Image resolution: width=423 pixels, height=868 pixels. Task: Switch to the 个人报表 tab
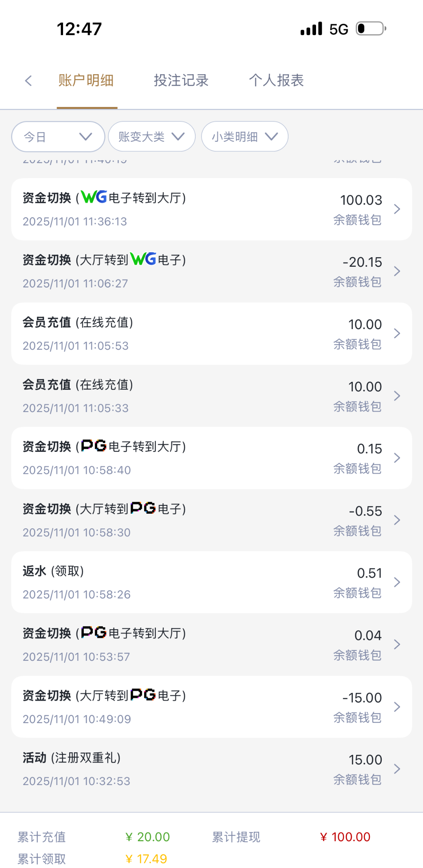point(276,81)
